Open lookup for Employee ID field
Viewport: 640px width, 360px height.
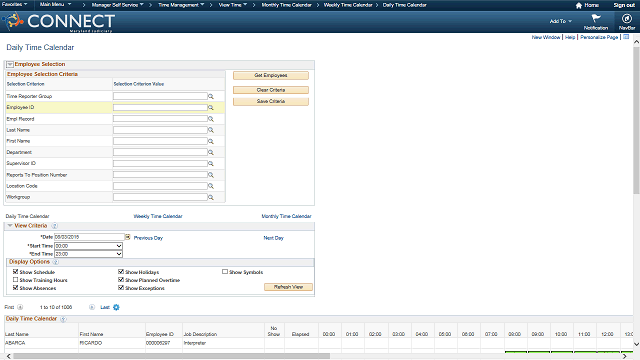pyautogui.click(x=211, y=108)
